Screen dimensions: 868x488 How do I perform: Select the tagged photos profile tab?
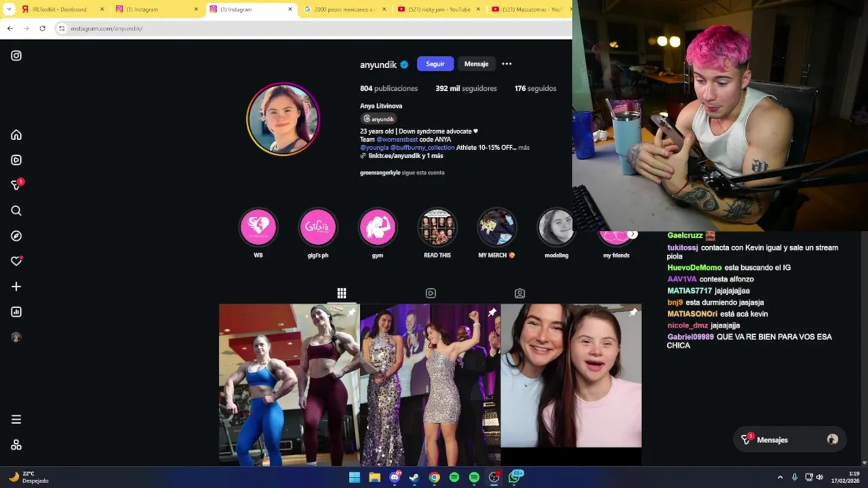tap(519, 293)
